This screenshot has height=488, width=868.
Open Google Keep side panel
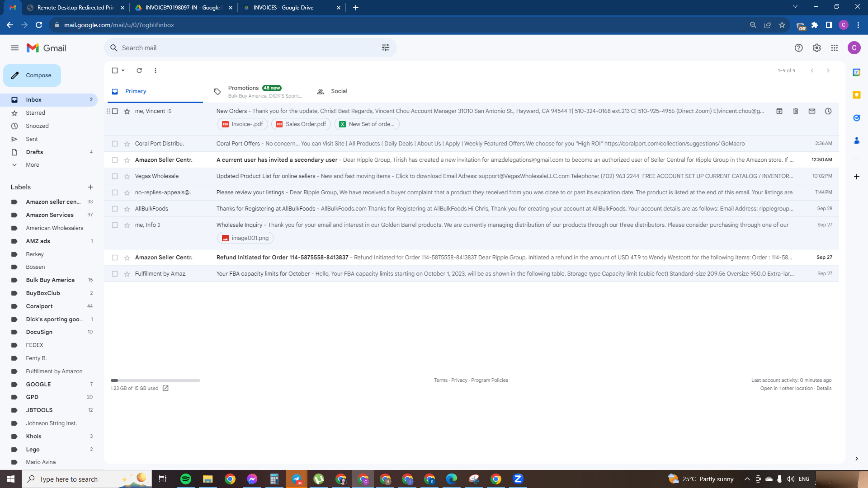[857, 95]
